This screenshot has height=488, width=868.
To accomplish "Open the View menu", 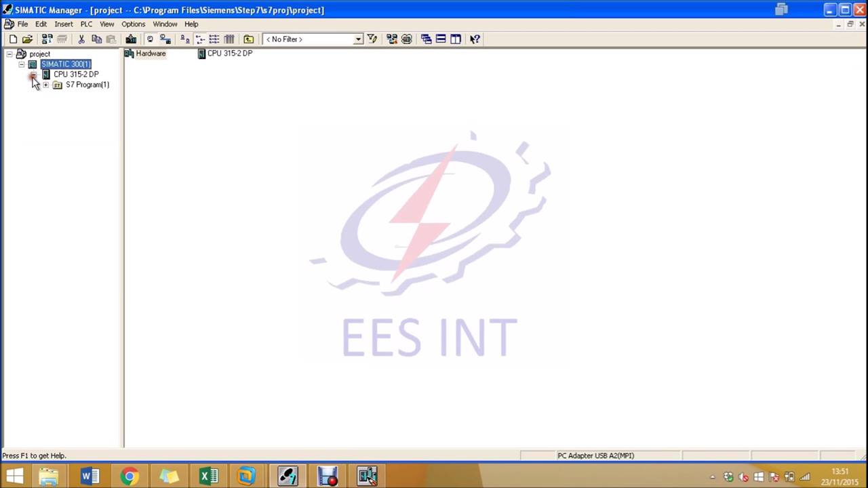I will tap(107, 24).
